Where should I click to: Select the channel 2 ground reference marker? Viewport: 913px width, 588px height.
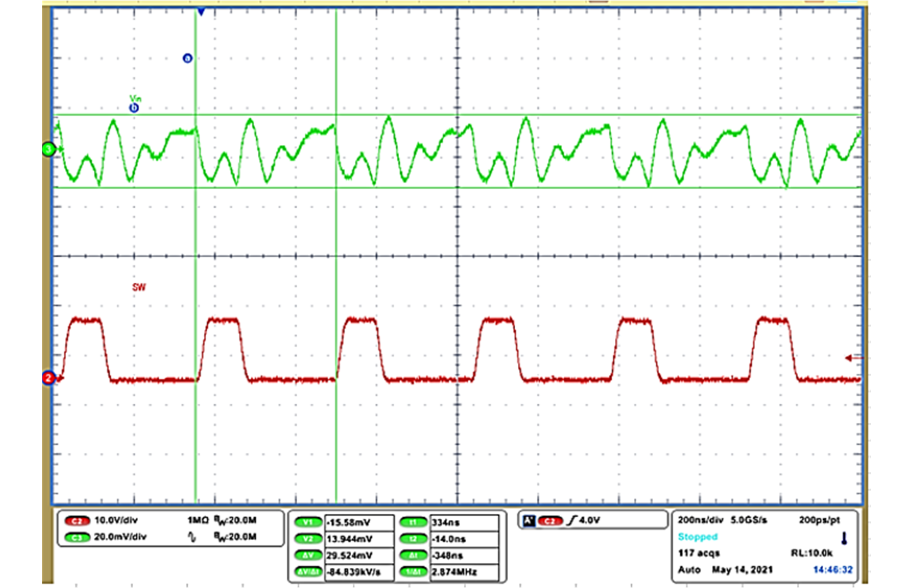click(x=48, y=378)
